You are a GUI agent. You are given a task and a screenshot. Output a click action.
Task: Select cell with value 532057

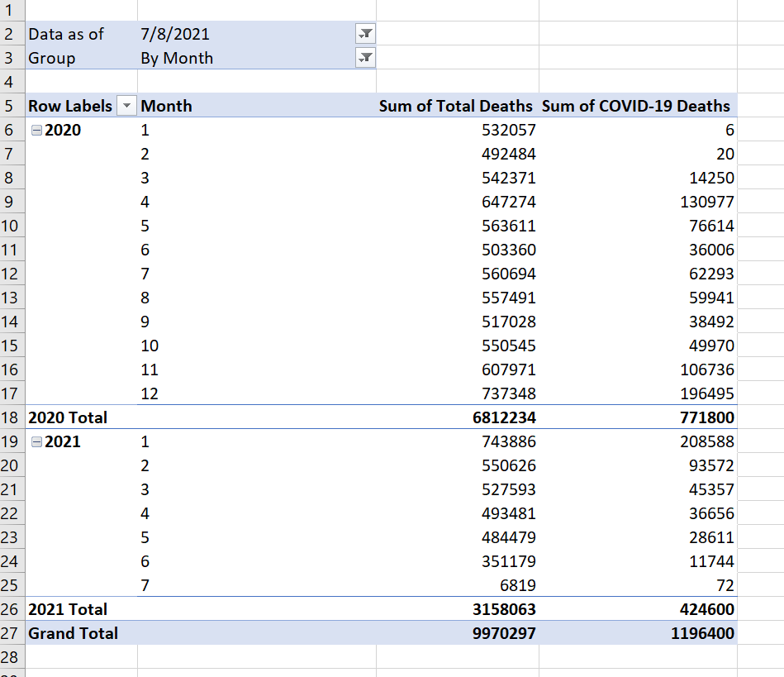pyautogui.click(x=458, y=130)
